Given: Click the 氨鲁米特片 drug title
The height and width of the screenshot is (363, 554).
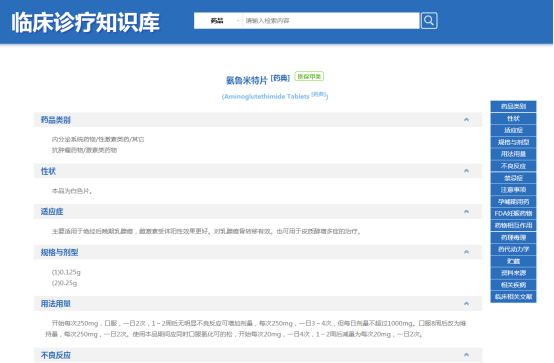Looking at the screenshot, I should (x=247, y=81).
